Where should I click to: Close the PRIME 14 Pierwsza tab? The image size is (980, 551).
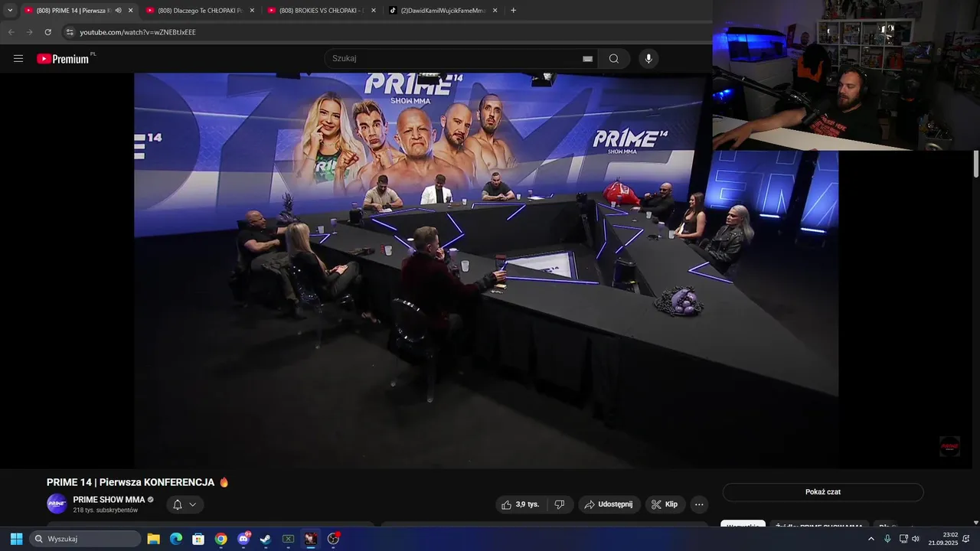130,11
